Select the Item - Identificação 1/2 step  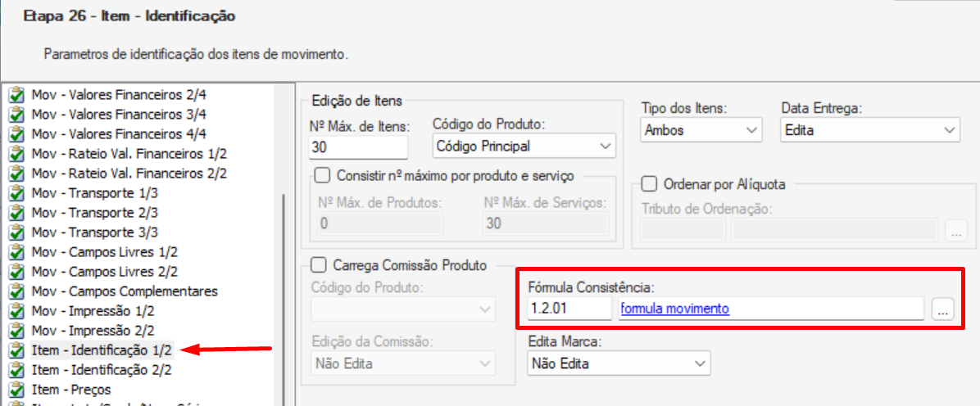click(102, 350)
